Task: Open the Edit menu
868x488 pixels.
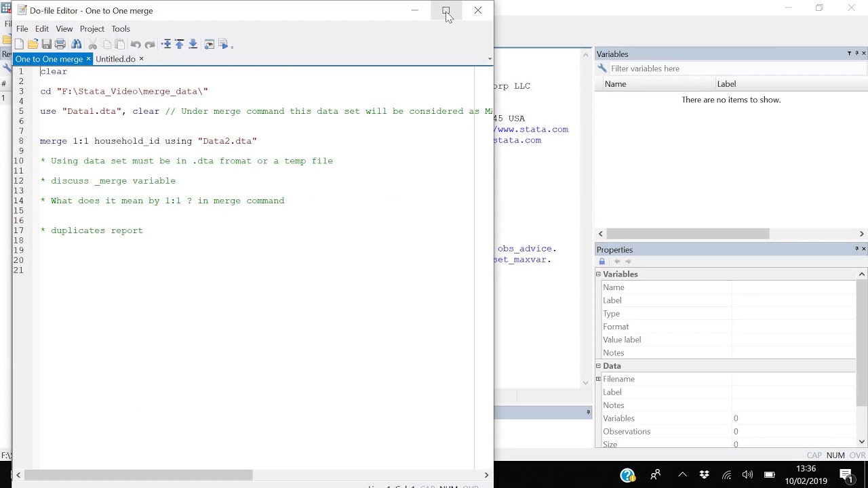Action: coord(42,28)
